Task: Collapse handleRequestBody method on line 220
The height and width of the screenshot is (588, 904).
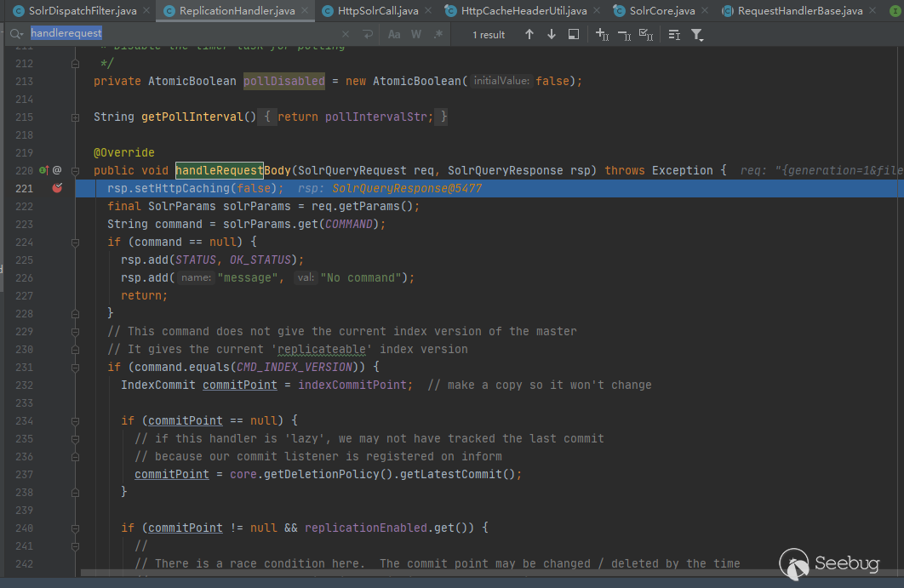Action: 75,170
